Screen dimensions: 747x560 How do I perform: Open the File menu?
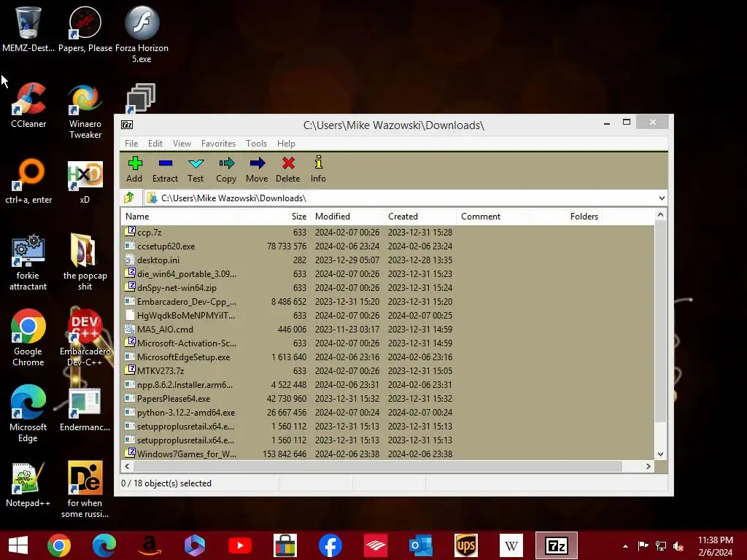point(131,144)
